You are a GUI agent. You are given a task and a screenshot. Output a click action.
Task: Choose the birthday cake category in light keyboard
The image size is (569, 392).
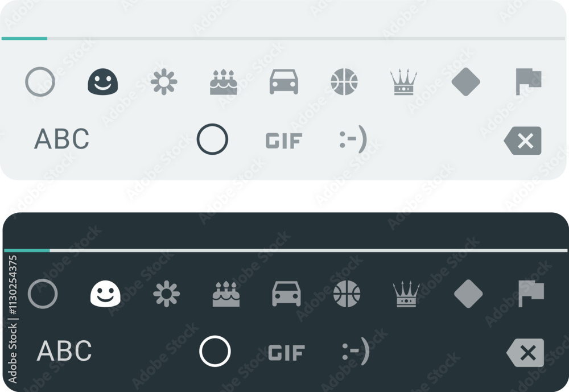pos(224,82)
